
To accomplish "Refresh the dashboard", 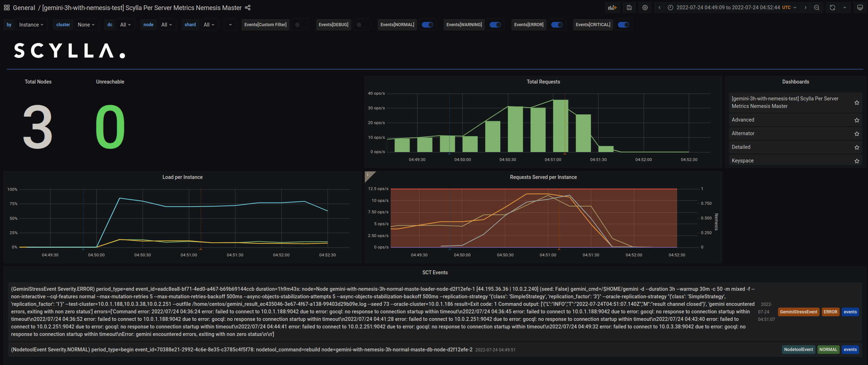I will point(833,8).
